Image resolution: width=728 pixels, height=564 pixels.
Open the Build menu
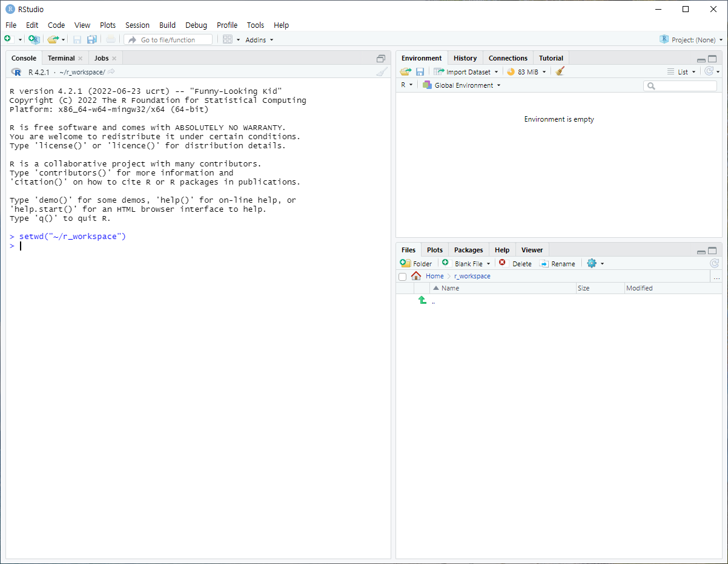coord(168,25)
